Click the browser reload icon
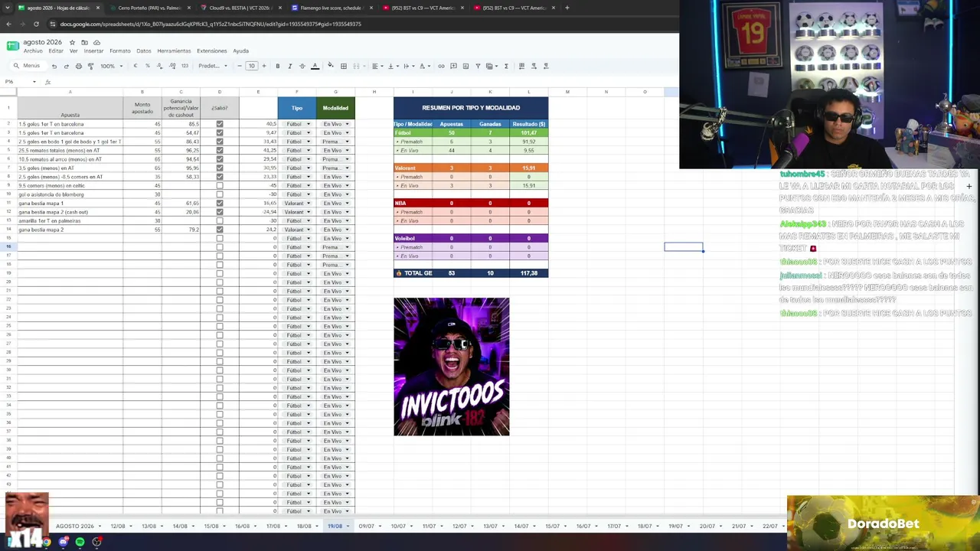Screen dimensions: 980x551 [35, 24]
